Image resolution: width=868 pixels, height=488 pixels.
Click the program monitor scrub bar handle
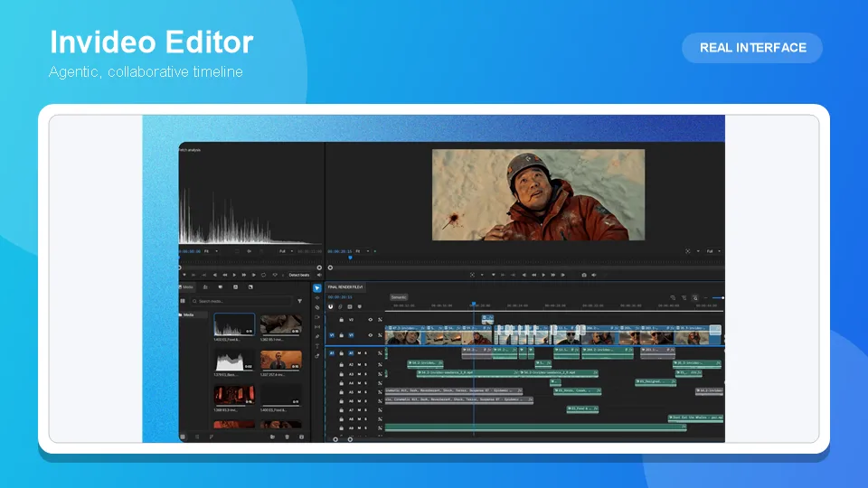click(331, 267)
